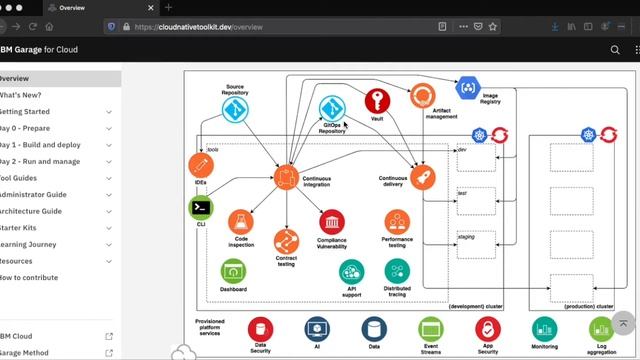Click the Contract testing icon
Viewport: 640px width, 360px height.
click(x=286, y=241)
